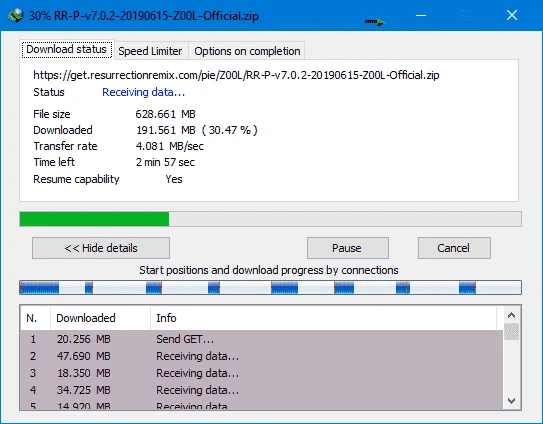Open the Options on completion tab
The image size is (543, 424).
pyautogui.click(x=247, y=51)
